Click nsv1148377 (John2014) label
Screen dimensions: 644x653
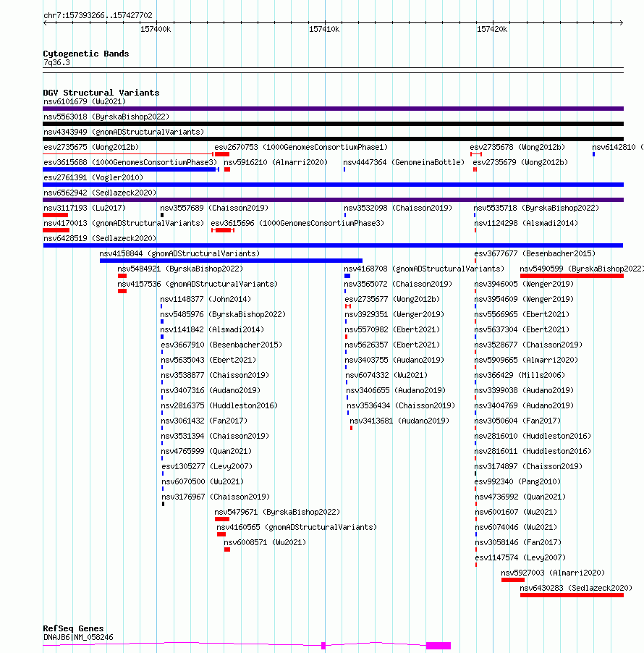coord(206,300)
